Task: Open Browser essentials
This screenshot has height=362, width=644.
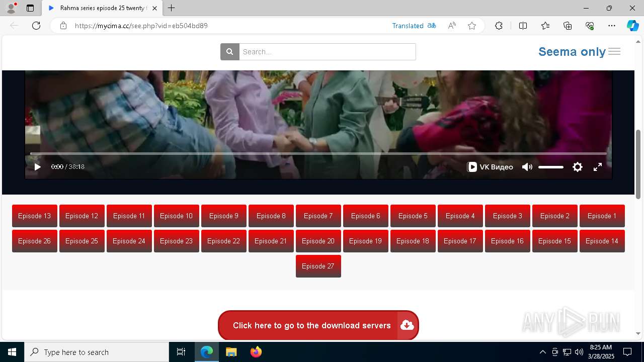Action: pyautogui.click(x=590, y=26)
